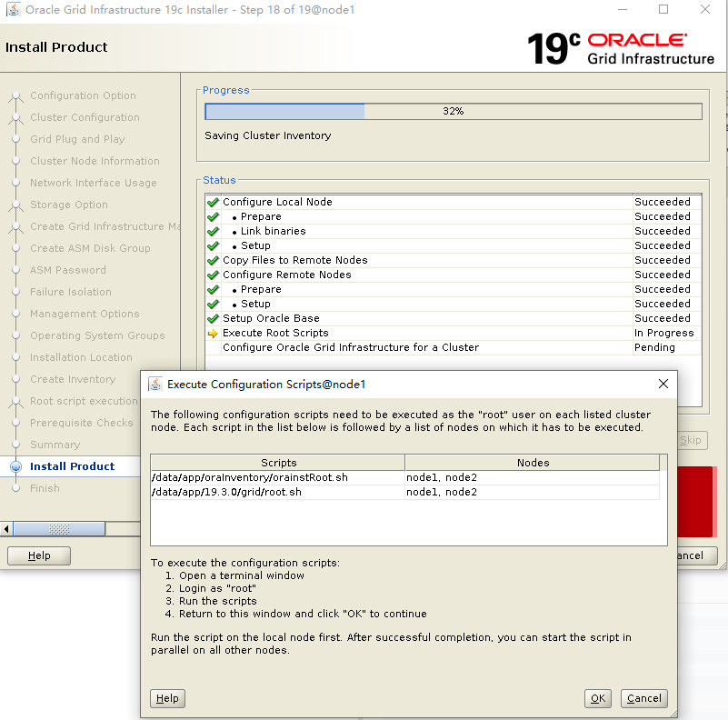Close the Execute Configuration Scripts dialog
Image resolution: width=728 pixels, height=720 pixels.
[x=663, y=384]
